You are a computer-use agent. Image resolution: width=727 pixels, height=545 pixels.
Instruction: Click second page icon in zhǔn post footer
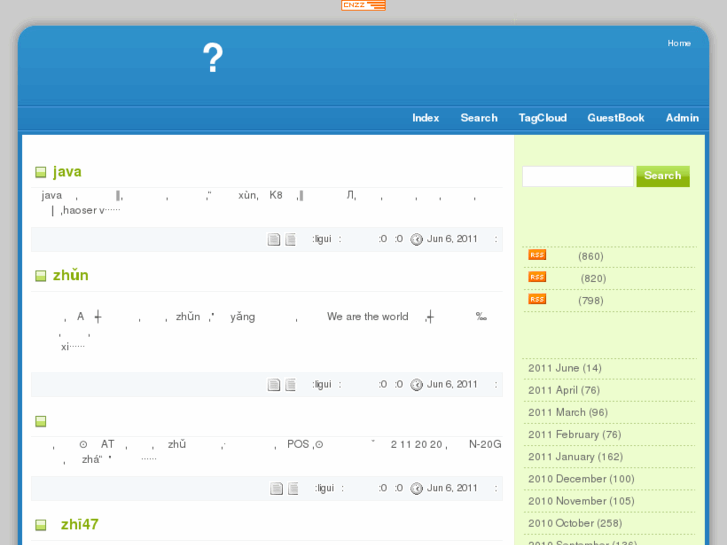(x=290, y=385)
